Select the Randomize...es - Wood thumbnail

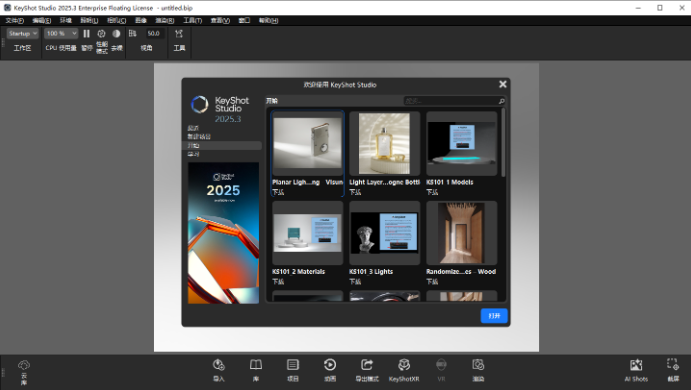point(461,233)
